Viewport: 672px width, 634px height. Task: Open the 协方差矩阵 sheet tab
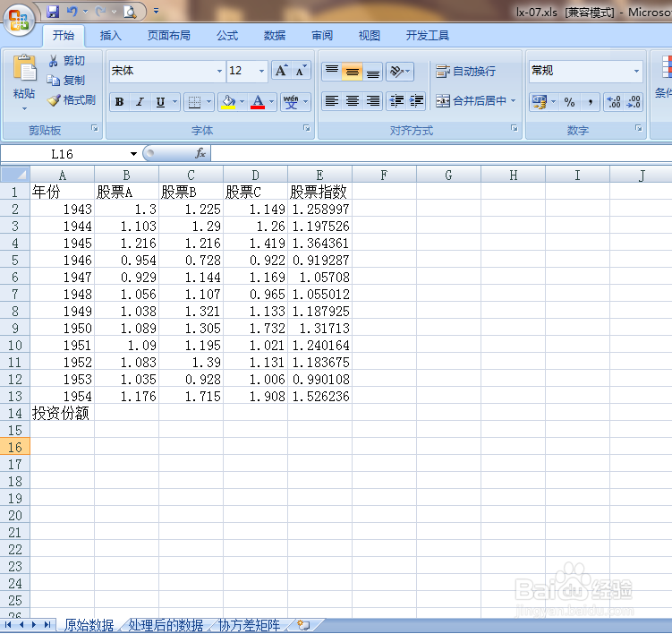[249, 625]
